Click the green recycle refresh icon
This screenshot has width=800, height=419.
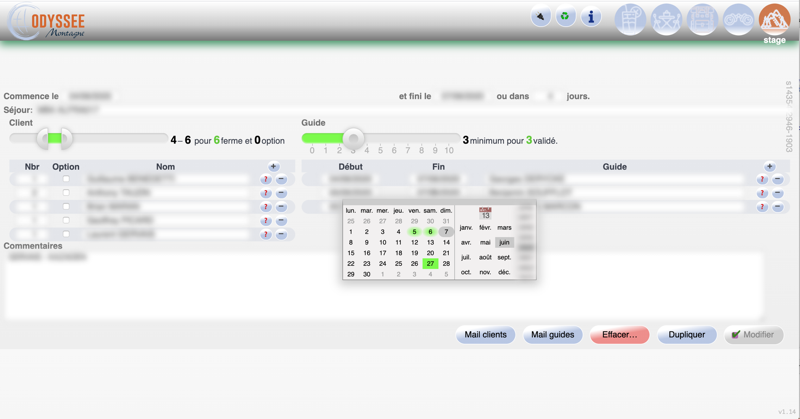566,17
